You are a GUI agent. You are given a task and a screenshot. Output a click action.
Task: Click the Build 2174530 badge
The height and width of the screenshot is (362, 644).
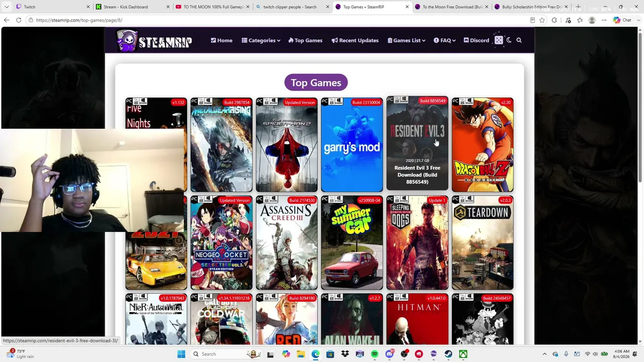[x=302, y=201]
